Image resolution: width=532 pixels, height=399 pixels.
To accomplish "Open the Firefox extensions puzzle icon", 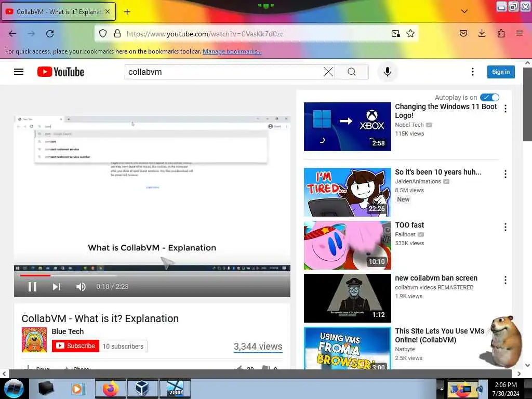I will [x=501, y=33].
